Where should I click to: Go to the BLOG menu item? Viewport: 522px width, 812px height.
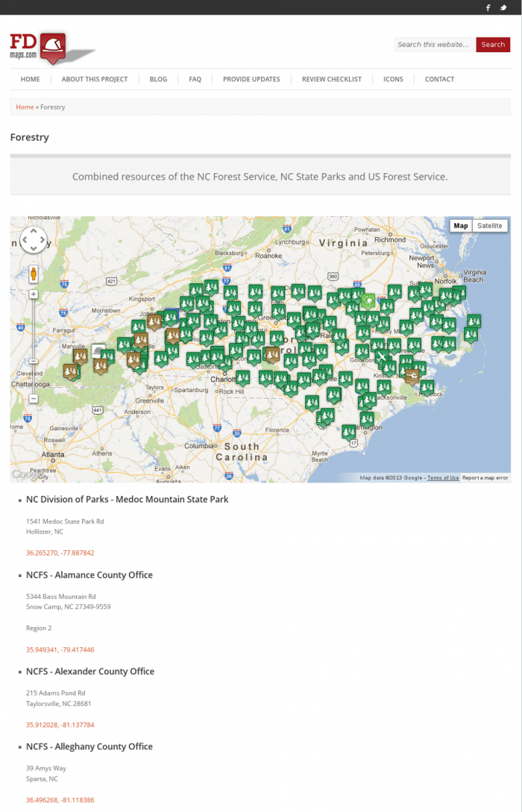tap(158, 79)
